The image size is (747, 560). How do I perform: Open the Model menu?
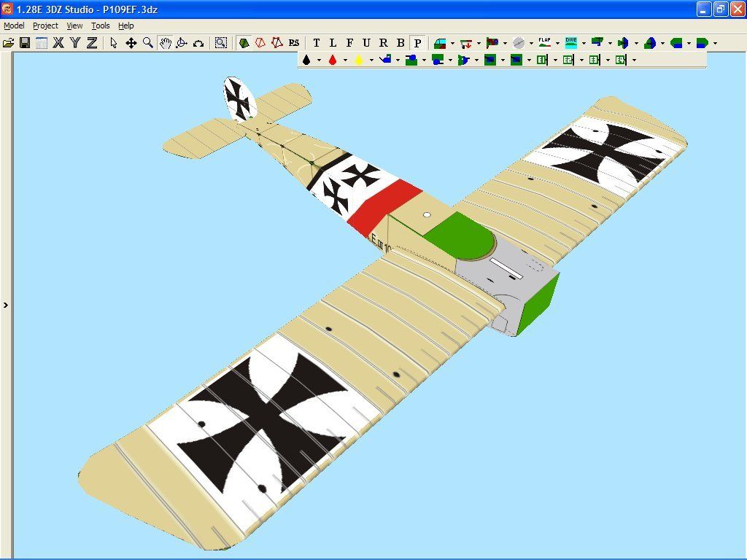pos(14,26)
